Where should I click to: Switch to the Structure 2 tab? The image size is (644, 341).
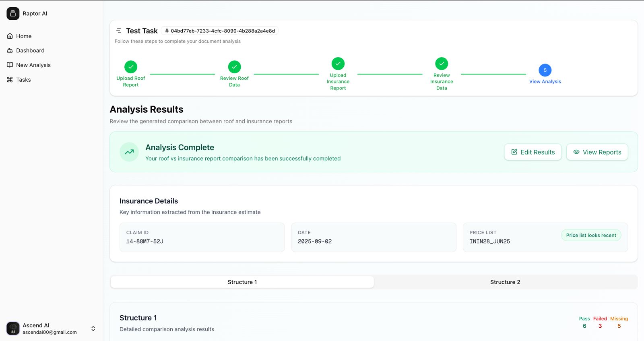pos(505,282)
